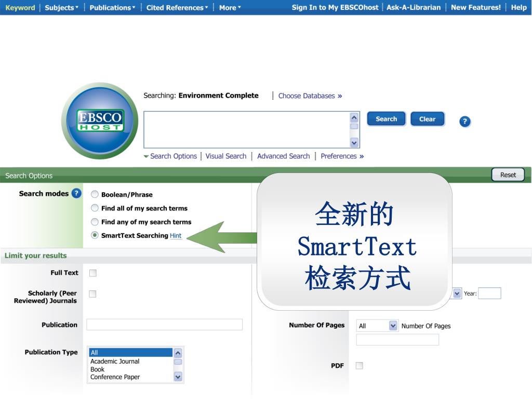Open Choose Databases link

coord(310,96)
